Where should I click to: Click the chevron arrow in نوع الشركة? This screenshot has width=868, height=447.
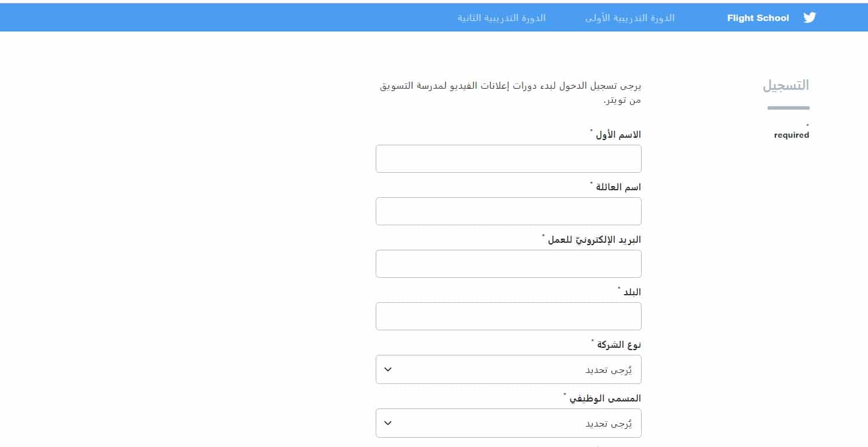click(x=388, y=369)
